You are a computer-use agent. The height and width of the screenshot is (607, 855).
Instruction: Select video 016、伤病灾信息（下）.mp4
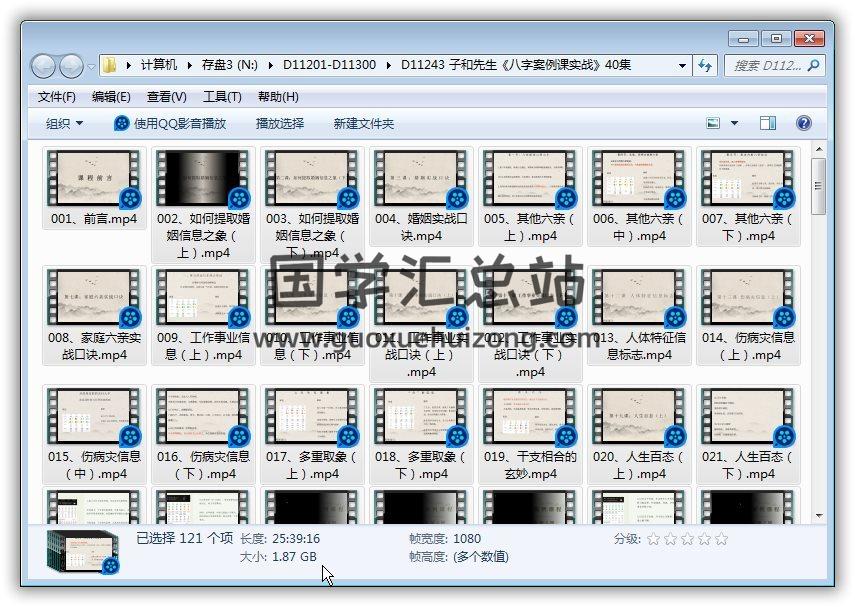pos(203,434)
